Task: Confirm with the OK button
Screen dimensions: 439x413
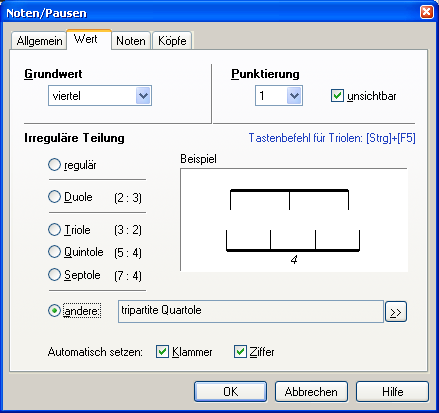Action: click(231, 392)
